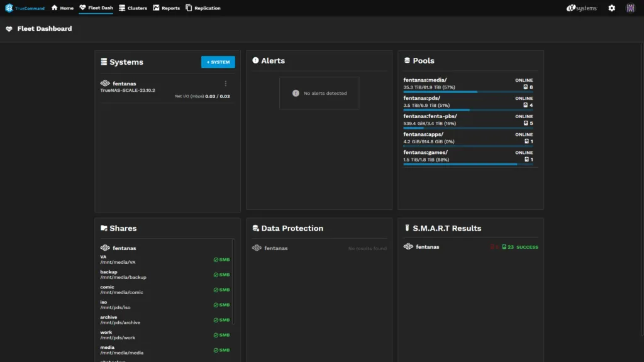Click the Data Protection panel icon
The height and width of the screenshot is (362, 644).
[255, 228]
